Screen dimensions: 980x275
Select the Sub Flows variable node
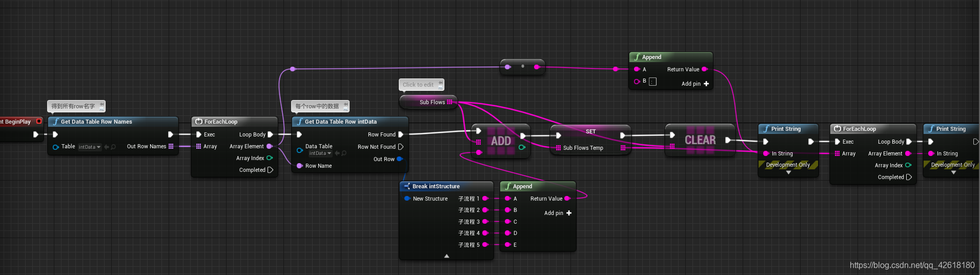[x=427, y=102]
